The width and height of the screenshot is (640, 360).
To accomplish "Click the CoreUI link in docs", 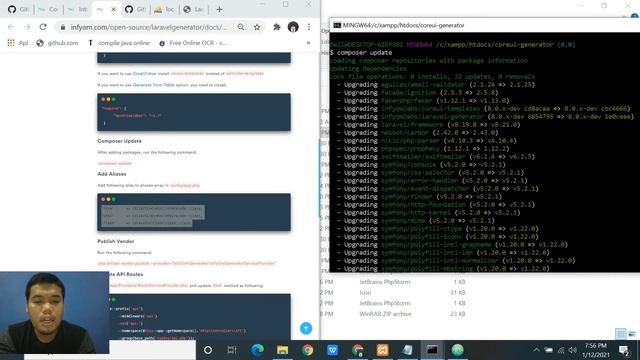I will tap(140, 73).
